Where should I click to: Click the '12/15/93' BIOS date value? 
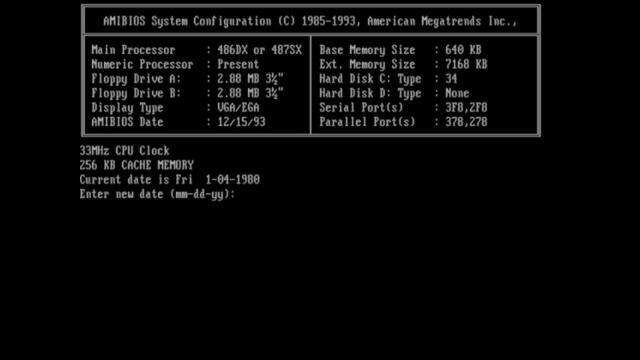click(x=241, y=122)
